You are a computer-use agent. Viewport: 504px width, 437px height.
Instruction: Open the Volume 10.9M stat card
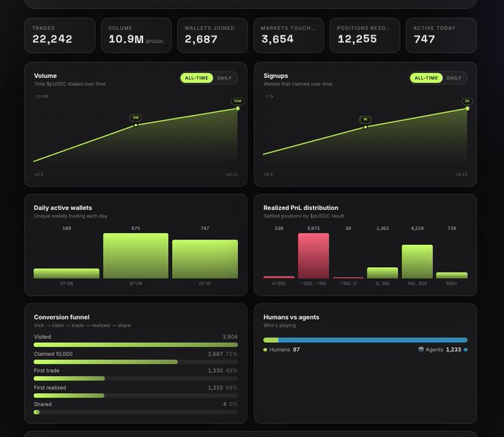(136, 36)
